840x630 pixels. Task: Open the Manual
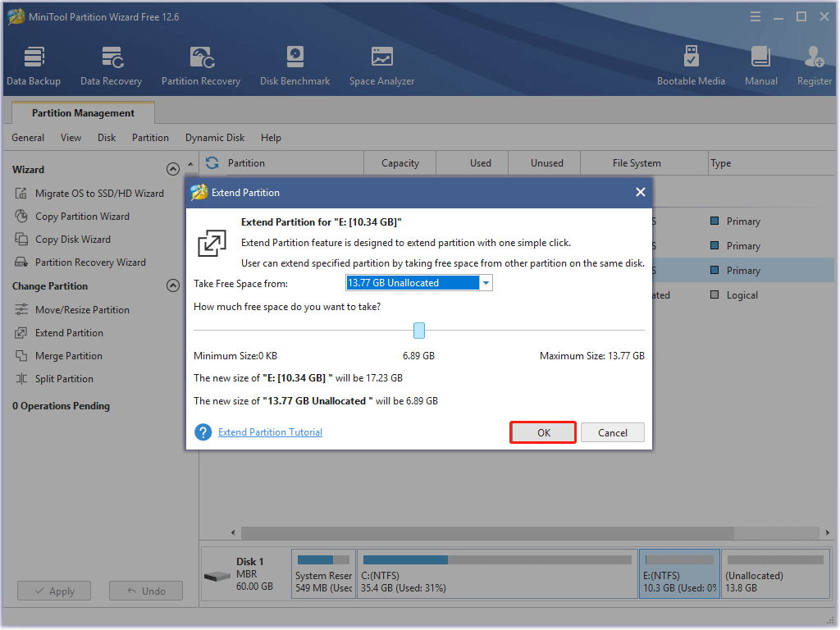(760, 66)
